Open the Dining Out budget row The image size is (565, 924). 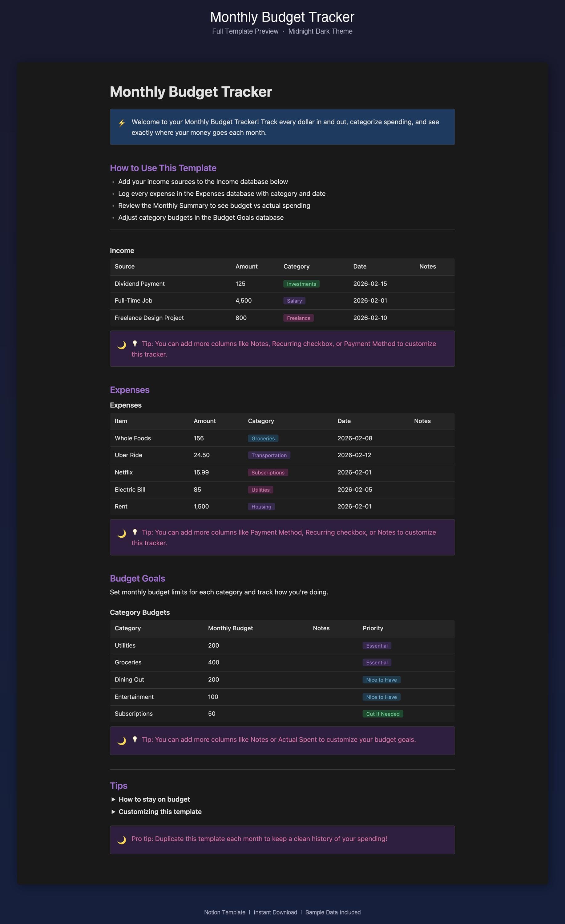(x=282, y=680)
